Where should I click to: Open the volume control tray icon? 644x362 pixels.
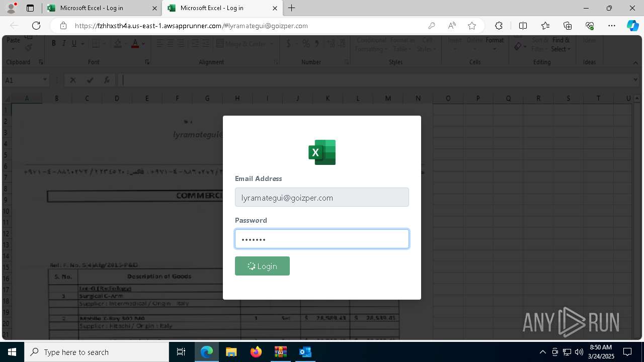579,352
